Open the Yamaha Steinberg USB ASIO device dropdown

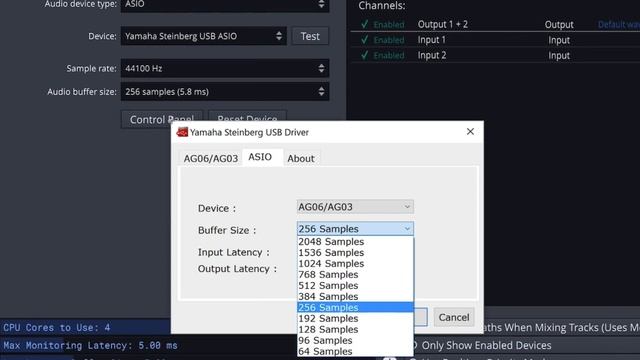tap(204, 36)
